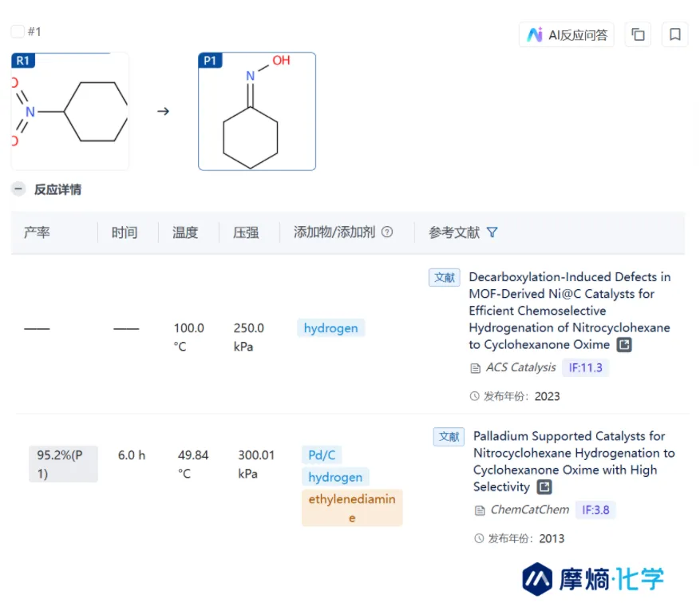This screenshot has height=603, width=700.
Task: Collapse the 反应详情 section
Action: click(x=18, y=189)
